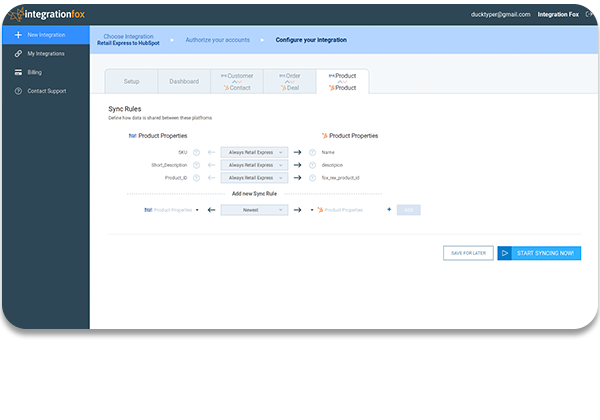Switch to the Dashboard tab
Screen dimensions: 600x420
point(184,81)
